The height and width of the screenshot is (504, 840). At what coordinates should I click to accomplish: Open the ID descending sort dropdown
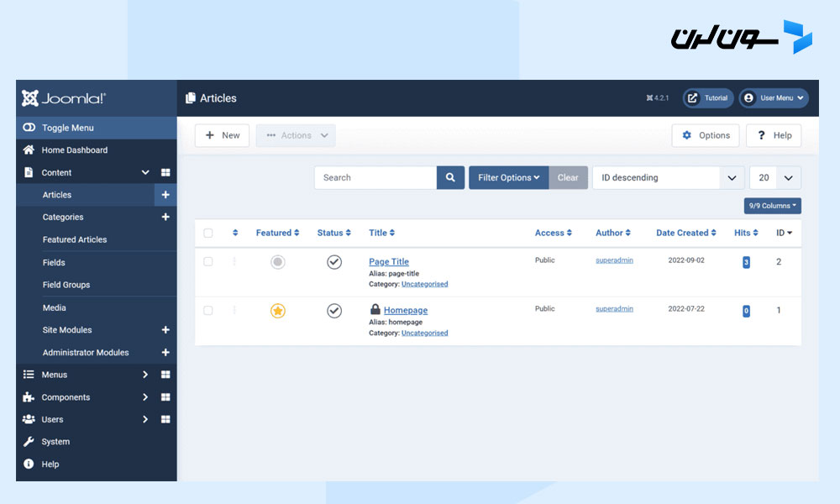coord(668,178)
